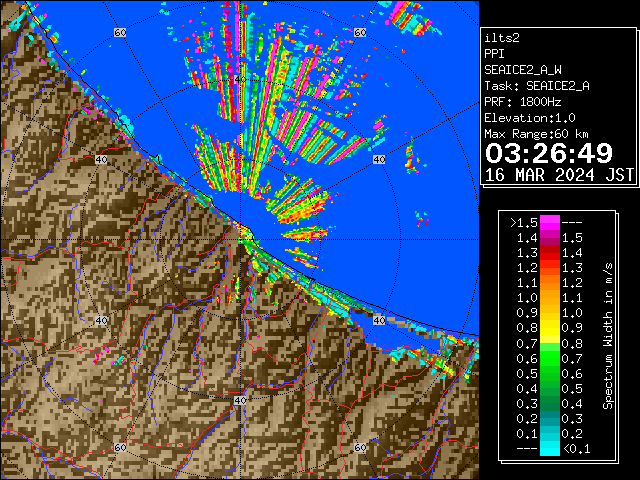The height and width of the screenshot is (480, 640).
Task: Pick the magenta swatch beside ">1.5"
Action: pos(550,222)
